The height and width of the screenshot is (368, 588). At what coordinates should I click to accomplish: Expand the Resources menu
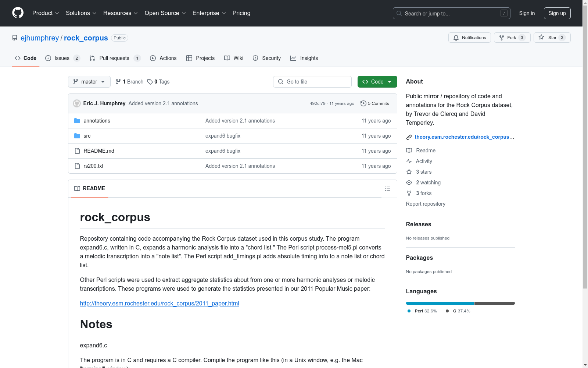pos(121,13)
